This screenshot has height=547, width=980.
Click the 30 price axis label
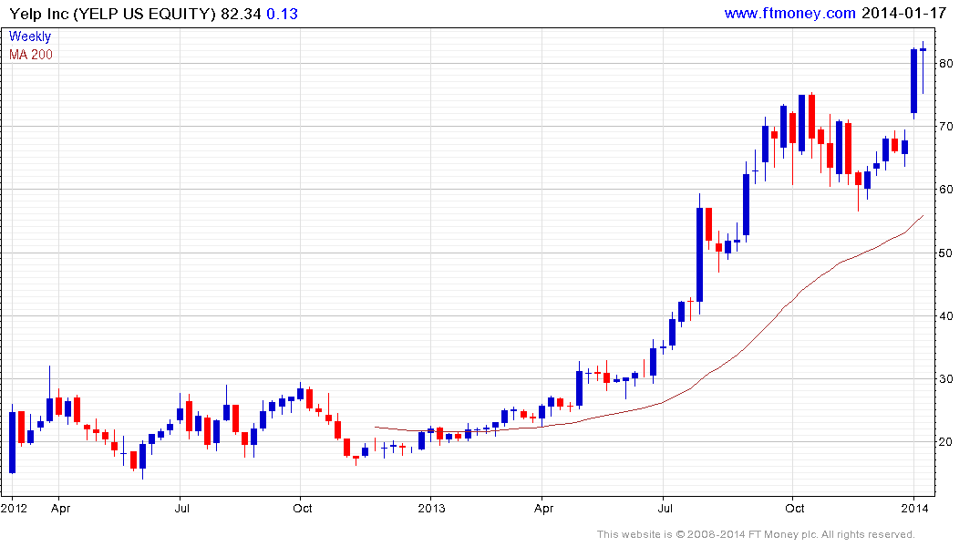945,379
